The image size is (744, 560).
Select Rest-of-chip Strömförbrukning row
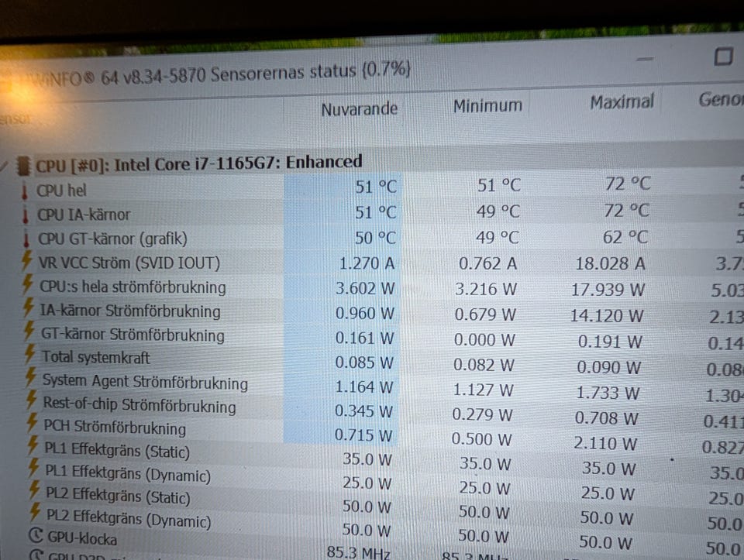372,411
